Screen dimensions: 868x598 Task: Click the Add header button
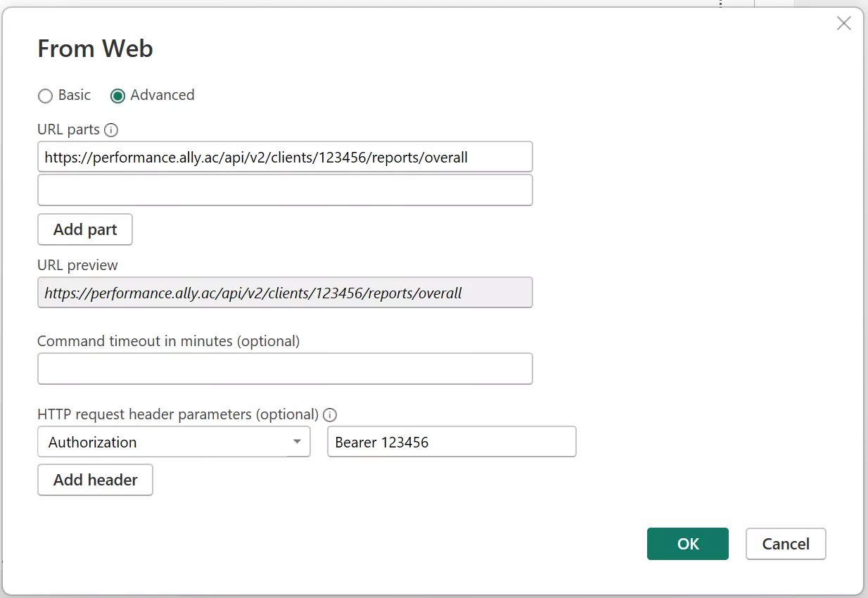[x=95, y=480]
